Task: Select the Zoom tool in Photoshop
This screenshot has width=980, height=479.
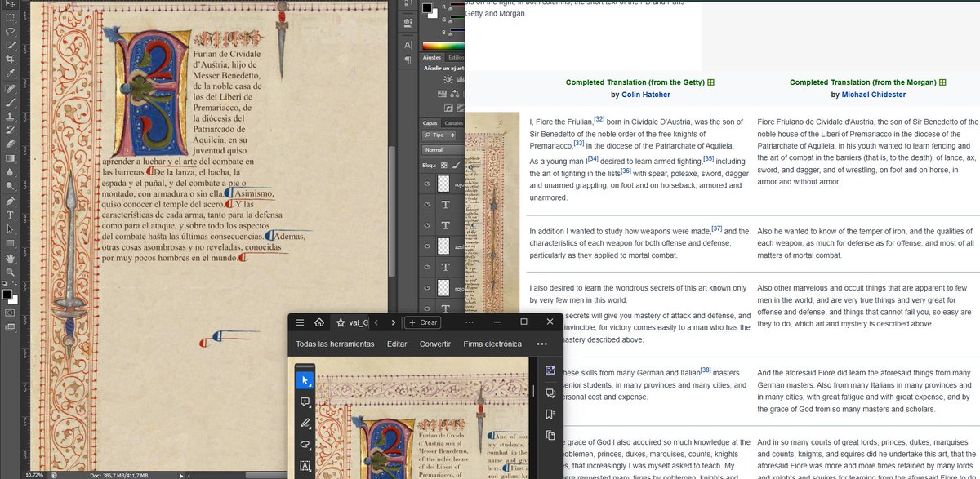Action: tap(11, 272)
